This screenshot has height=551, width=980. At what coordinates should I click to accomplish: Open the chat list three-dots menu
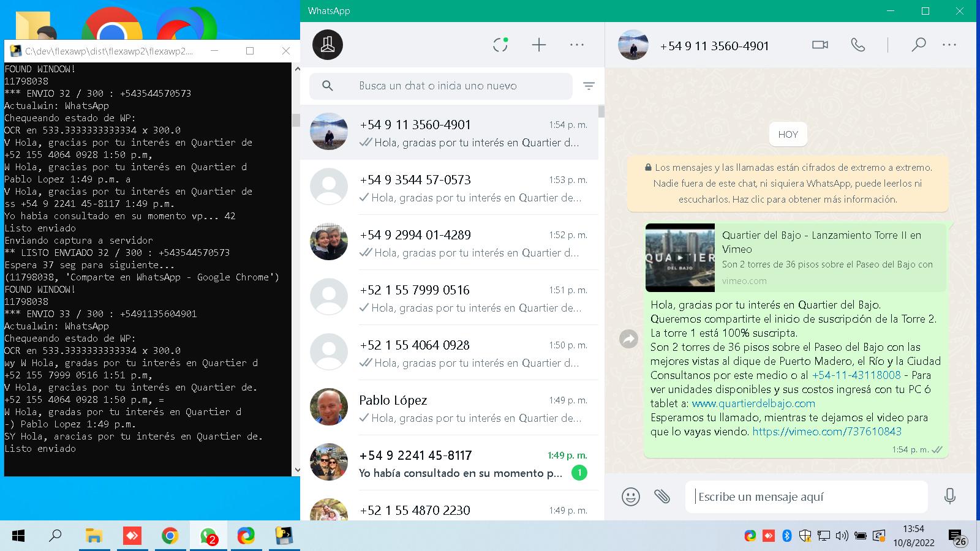pyautogui.click(x=577, y=45)
